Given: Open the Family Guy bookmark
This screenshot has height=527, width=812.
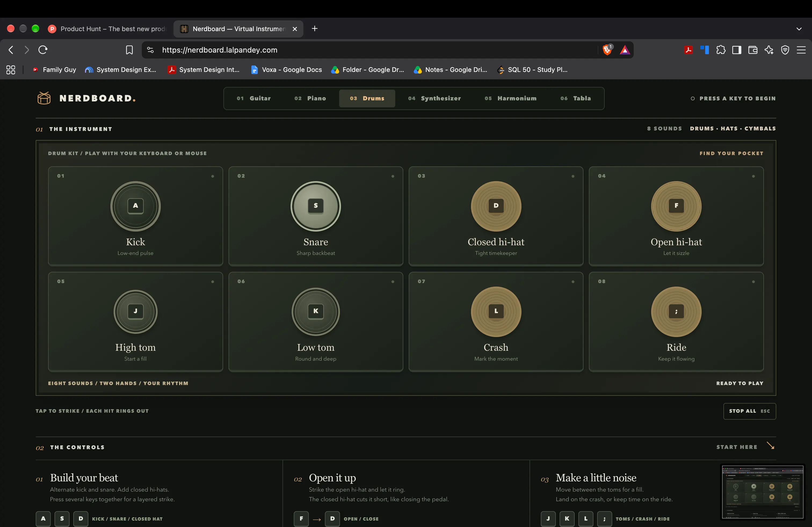Looking at the screenshot, I should 54,69.
